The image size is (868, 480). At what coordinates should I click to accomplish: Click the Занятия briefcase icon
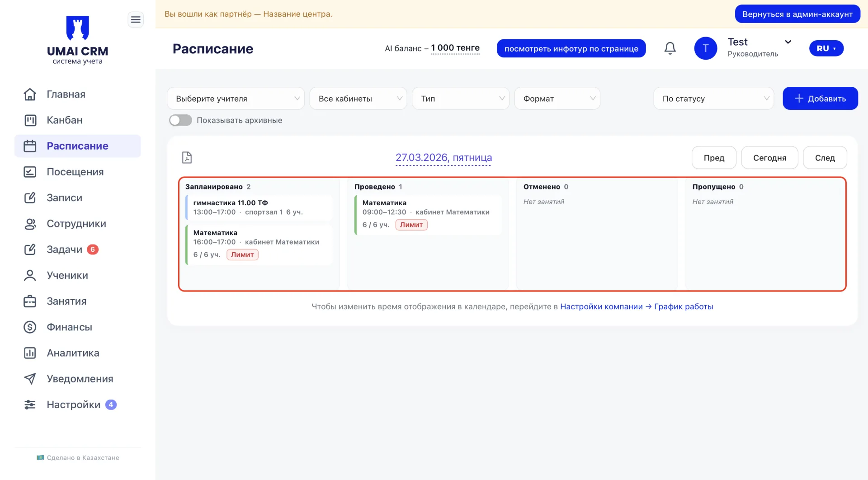30,301
